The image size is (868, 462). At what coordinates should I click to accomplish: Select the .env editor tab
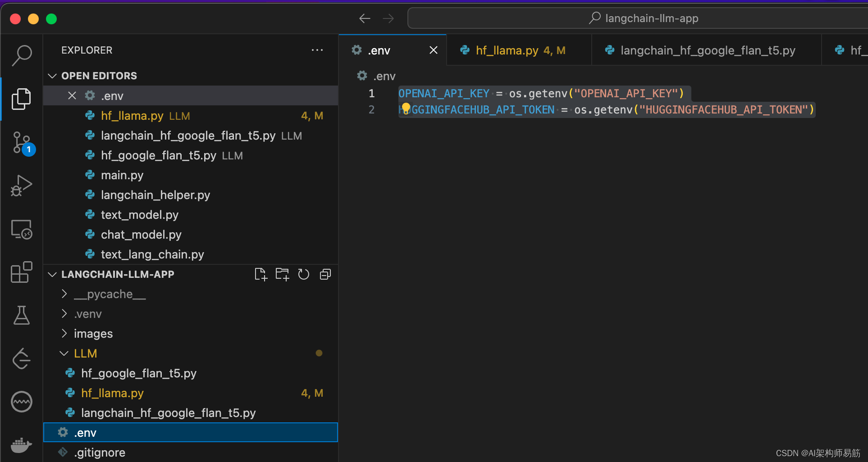(x=393, y=50)
